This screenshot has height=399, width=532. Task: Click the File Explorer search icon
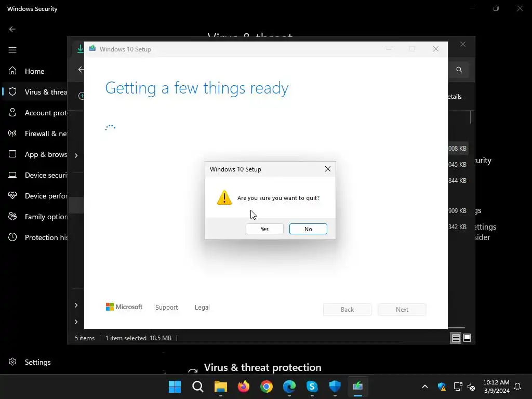[x=459, y=70]
